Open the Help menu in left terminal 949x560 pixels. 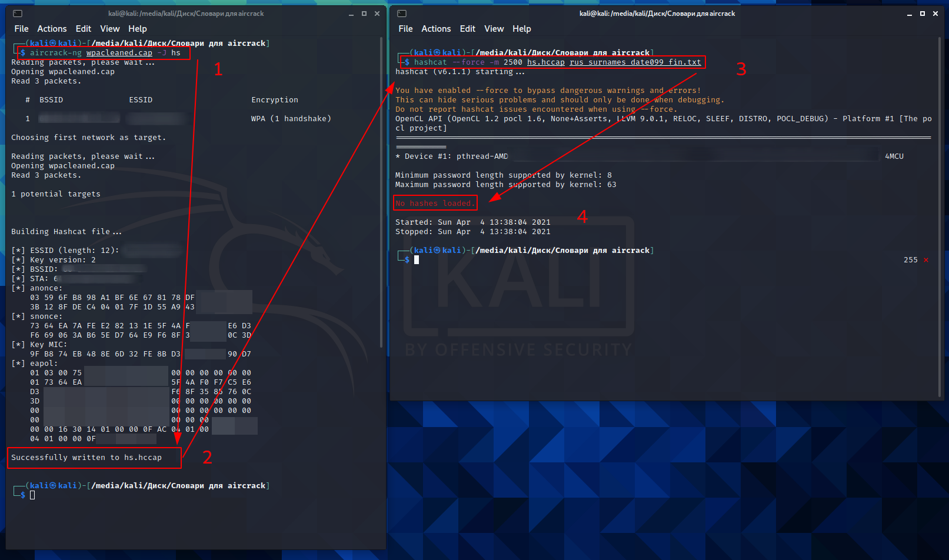point(138,29)
